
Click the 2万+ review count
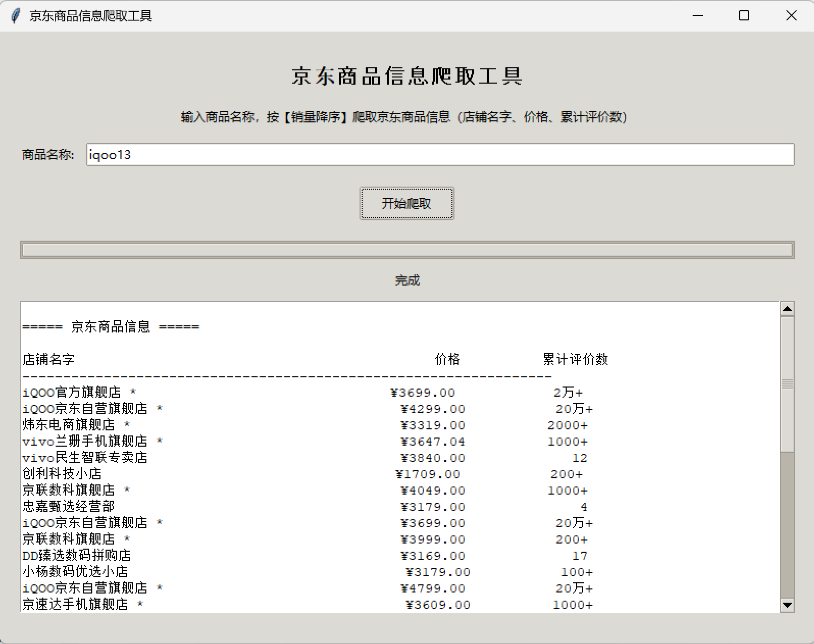(x=568, y=393)
